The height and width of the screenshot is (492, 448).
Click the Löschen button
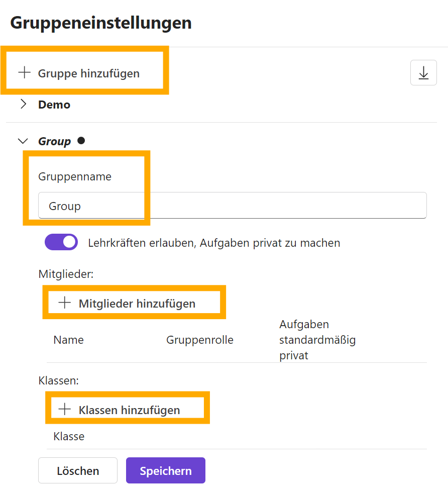(x=78, y=470)
